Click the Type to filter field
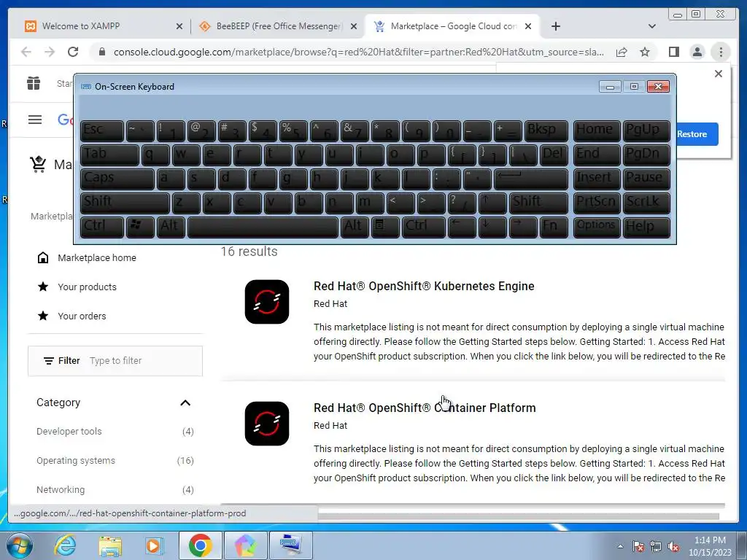747x560 pixels. point(115,360)
